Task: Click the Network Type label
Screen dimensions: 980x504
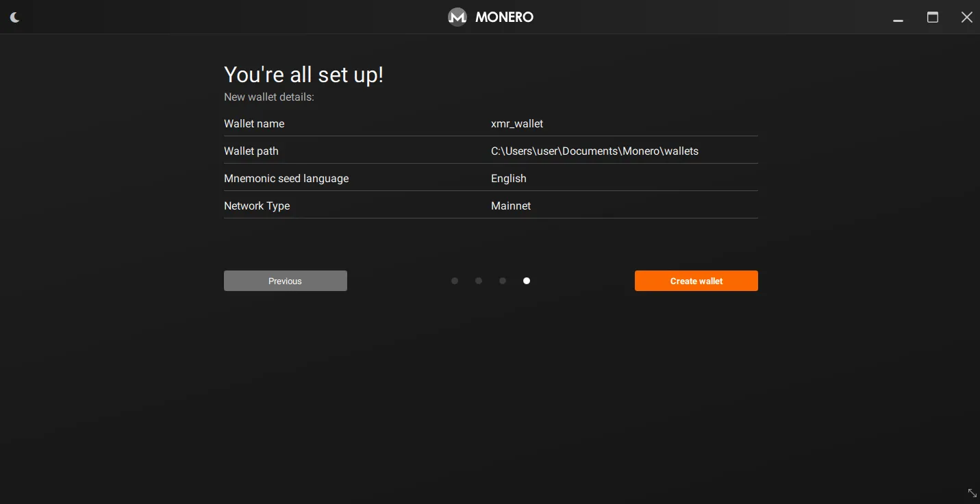Action: click(257, 206)
